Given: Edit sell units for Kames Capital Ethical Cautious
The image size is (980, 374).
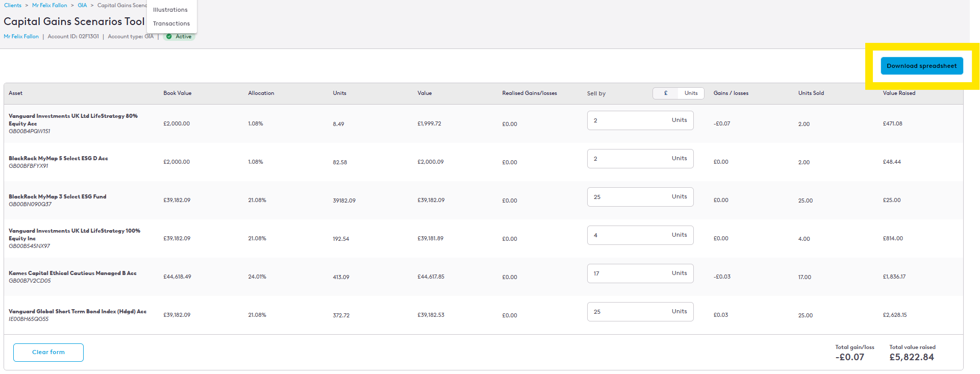Looking at the screenshot, I should point(629,273).
